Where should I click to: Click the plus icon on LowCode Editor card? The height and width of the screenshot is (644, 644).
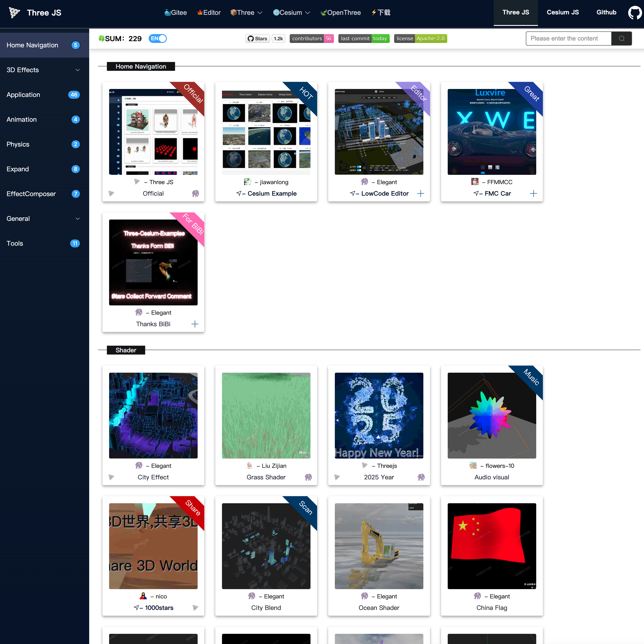coord(421,193)
